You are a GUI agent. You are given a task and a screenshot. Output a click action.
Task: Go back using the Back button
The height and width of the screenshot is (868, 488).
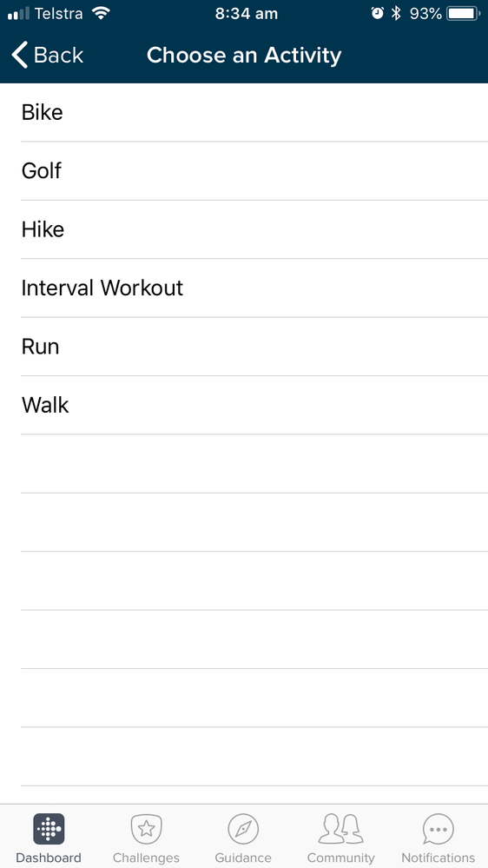click(x=47, y=56)
